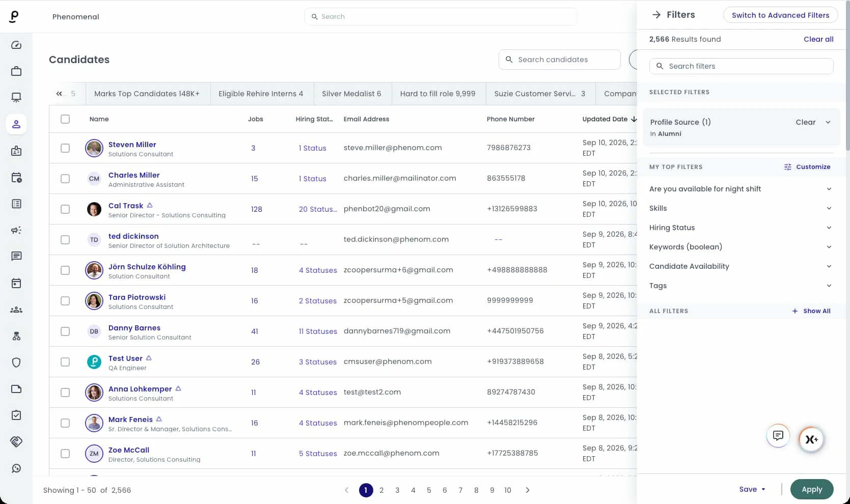850x504 pixels.
Task: Collapse the Filters panel arrow
Action: click(656, 15)
